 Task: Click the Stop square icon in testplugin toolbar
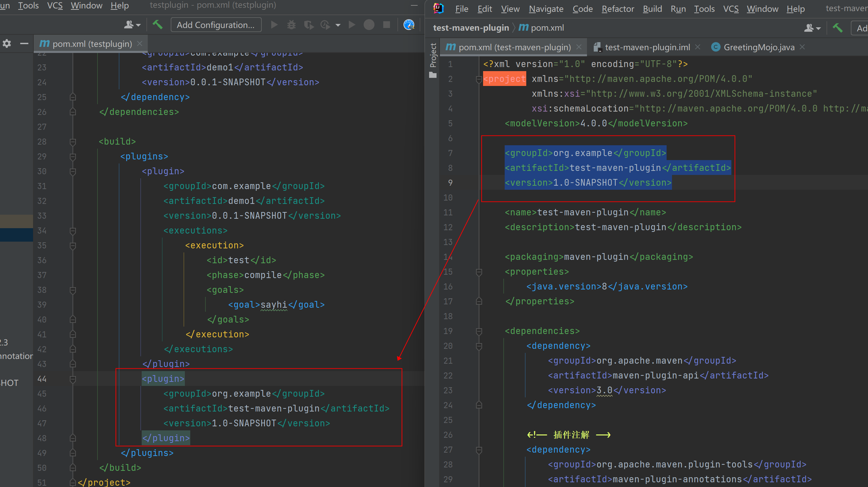[x=387, y=25]
